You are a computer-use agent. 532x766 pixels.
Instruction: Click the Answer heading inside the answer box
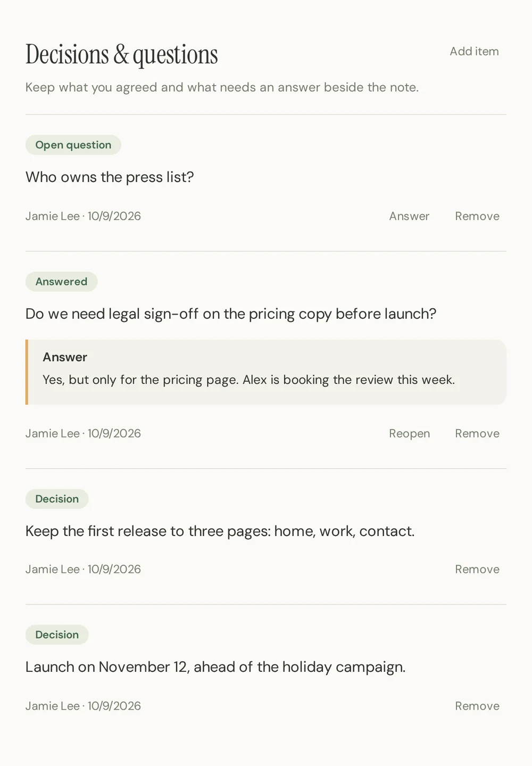click(x=65, y=357)
